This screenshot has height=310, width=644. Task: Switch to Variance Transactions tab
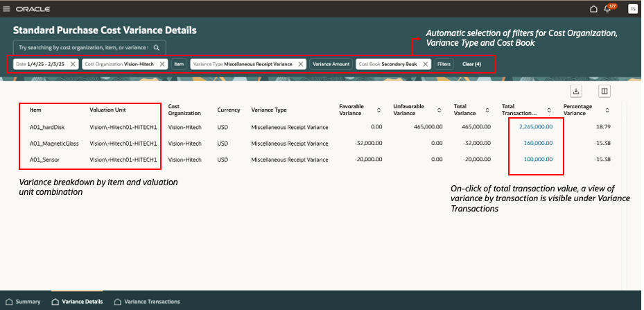147,302
